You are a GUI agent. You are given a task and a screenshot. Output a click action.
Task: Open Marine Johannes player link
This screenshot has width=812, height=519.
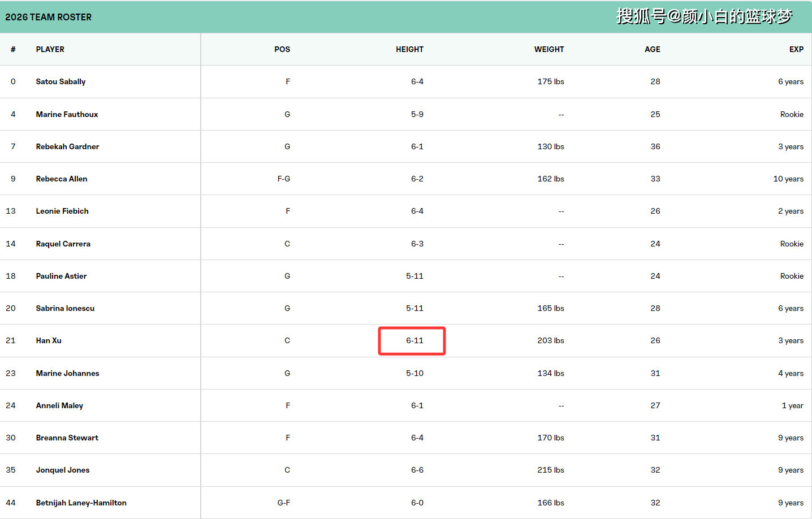click(x=67, y=373)
